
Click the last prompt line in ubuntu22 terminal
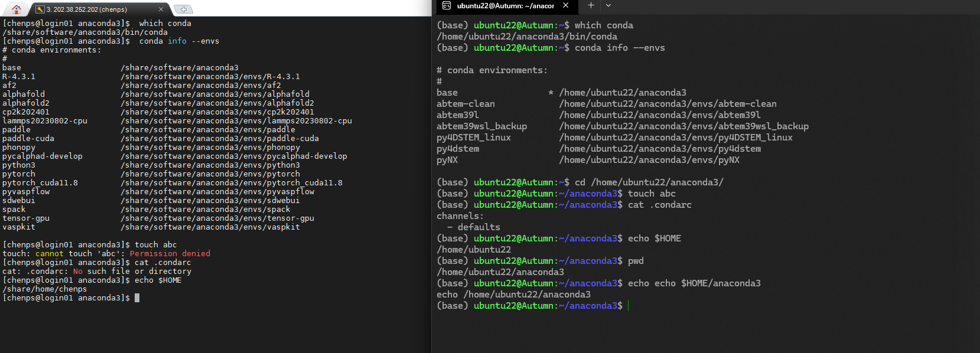532,306
